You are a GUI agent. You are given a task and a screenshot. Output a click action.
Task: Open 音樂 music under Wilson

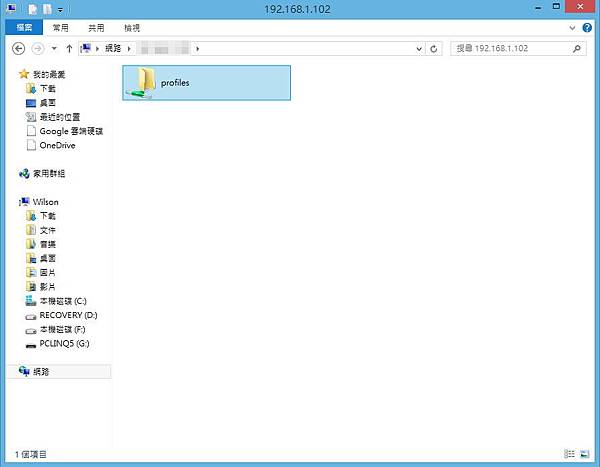click(48, 244)
